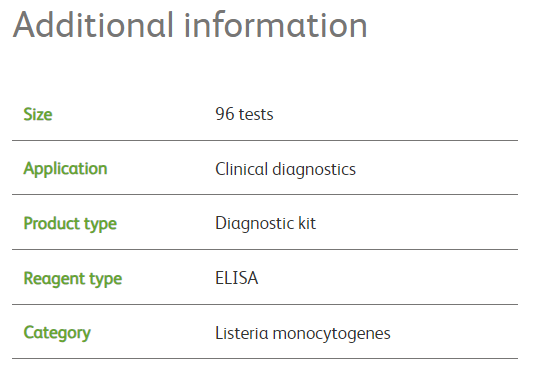The image size is (534, 366).
Task: Click the word information in the heading
Action: [276, 25]
